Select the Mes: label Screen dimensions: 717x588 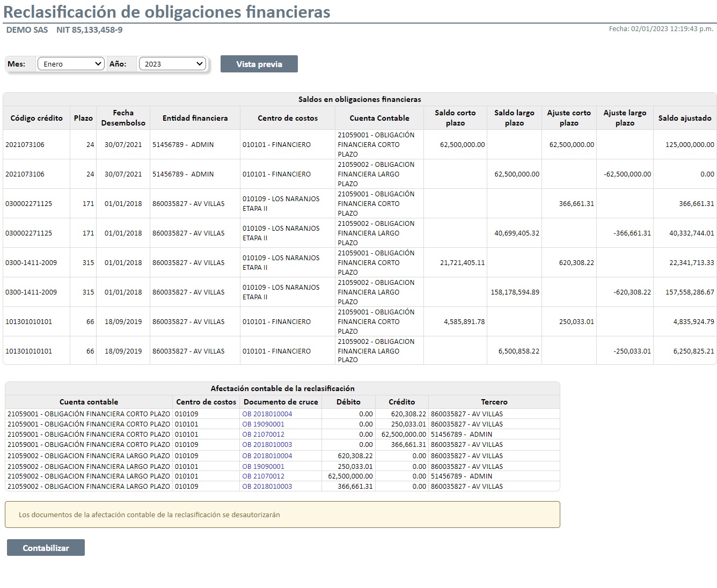click(x=16, y=64)
